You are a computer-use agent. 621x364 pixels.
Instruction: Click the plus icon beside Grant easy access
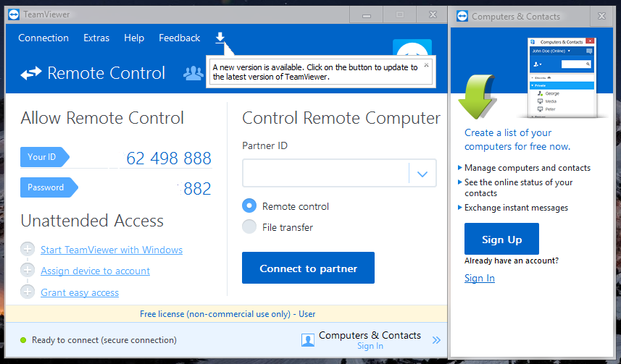[28, 292]
